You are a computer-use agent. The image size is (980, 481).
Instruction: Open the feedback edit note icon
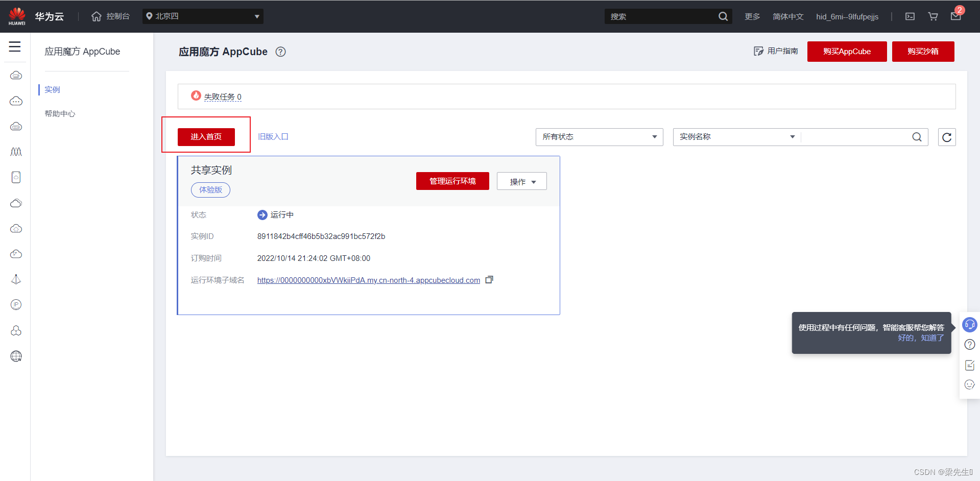[x=969, y=365]
